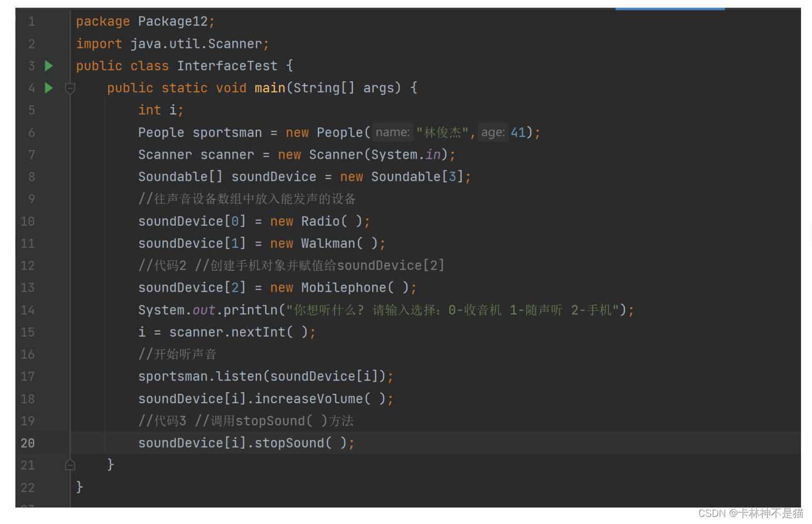
Task: Click the number 41 on line 6
Action: tap(518, 132)
